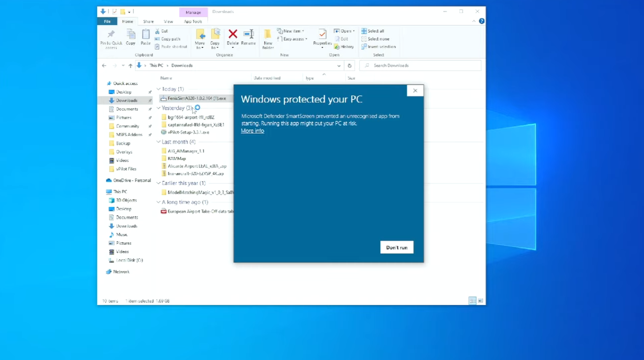Viewport: 644px width, 360px height.
Task: Click This PC in address breadcrumb
Action: tap(156, 65)
